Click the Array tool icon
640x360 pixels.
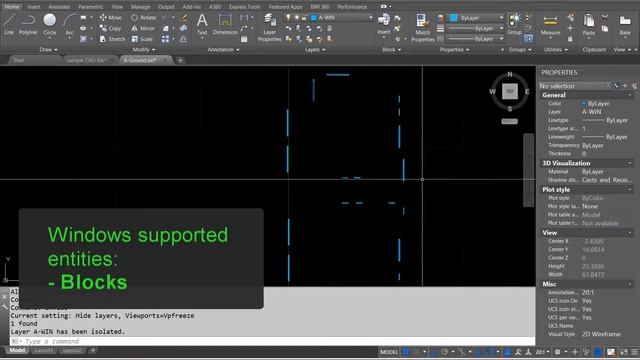pyautogui.click(x=165, y=39)
